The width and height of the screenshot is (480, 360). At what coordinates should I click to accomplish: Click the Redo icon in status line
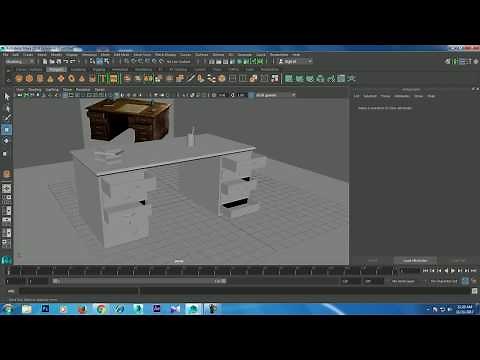click(x=73, y=61)
